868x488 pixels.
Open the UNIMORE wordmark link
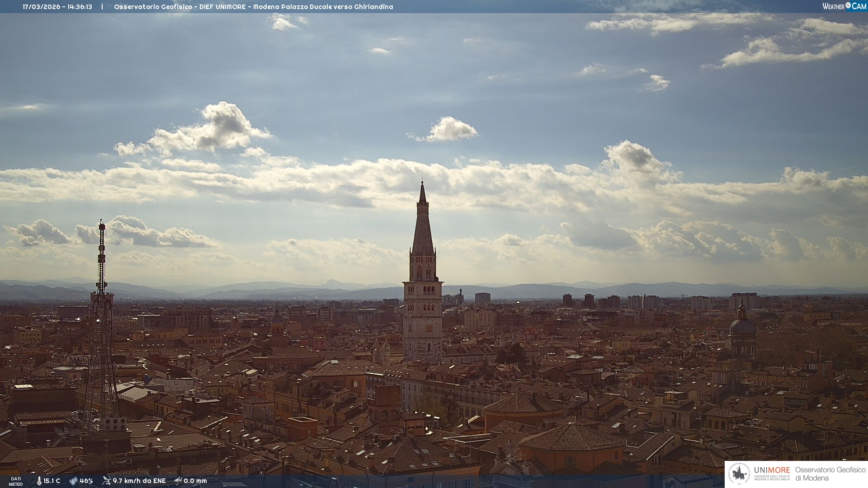(772, 470)
